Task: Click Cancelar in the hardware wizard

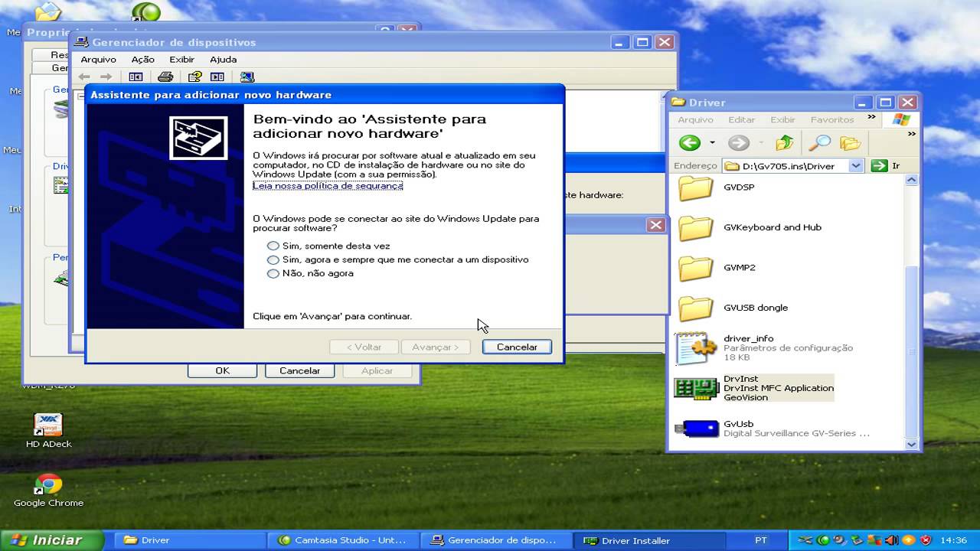Action: click(517, 347)
